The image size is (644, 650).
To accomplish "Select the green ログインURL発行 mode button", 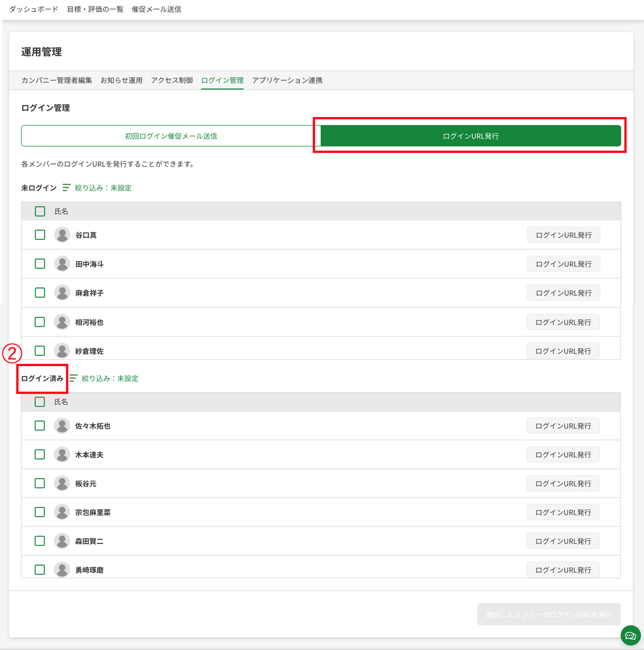I will (x=471, y=136).
